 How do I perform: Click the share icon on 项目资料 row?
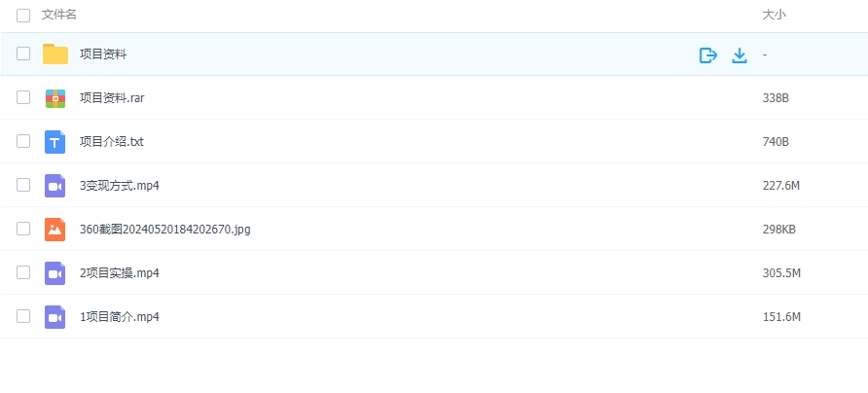coord(708,55)
